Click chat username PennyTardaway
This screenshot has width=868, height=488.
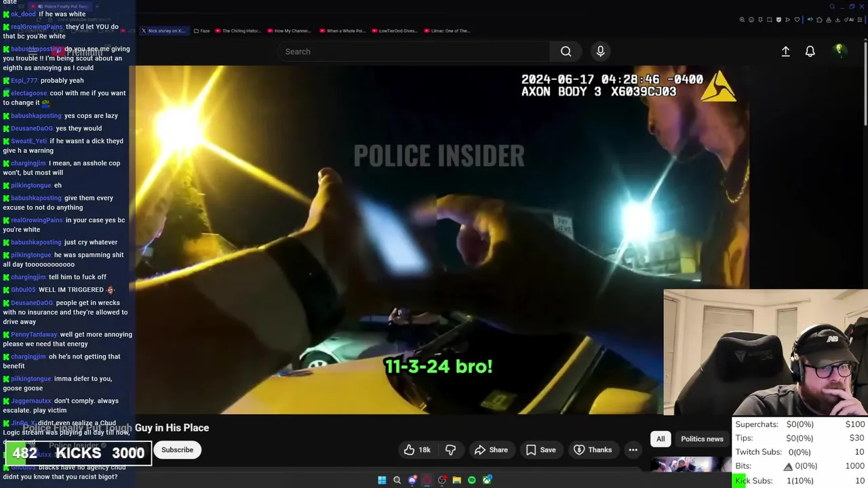(x=34, y=335)
